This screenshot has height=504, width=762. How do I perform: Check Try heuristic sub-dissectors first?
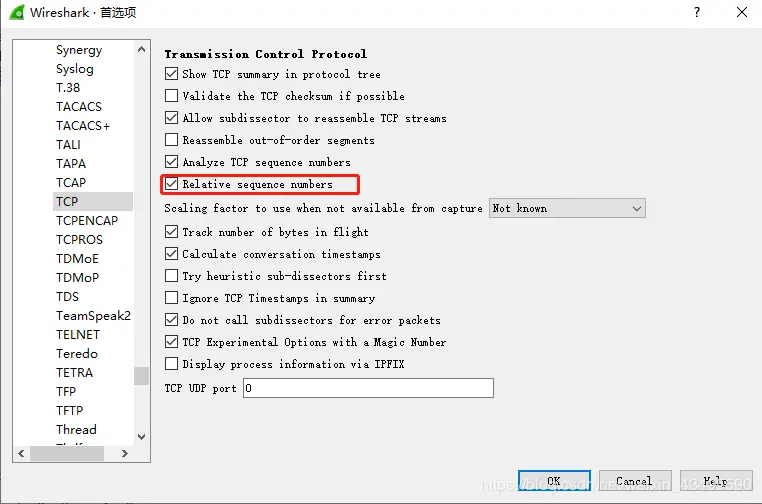[x=172, y=276]
